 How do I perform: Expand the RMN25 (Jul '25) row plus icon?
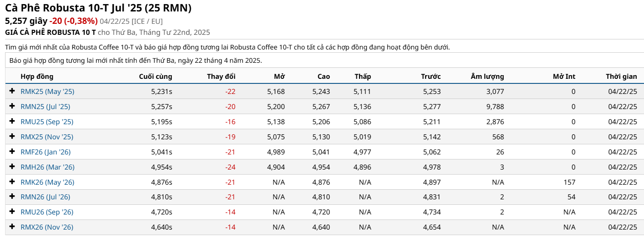(x=12, y=106)
